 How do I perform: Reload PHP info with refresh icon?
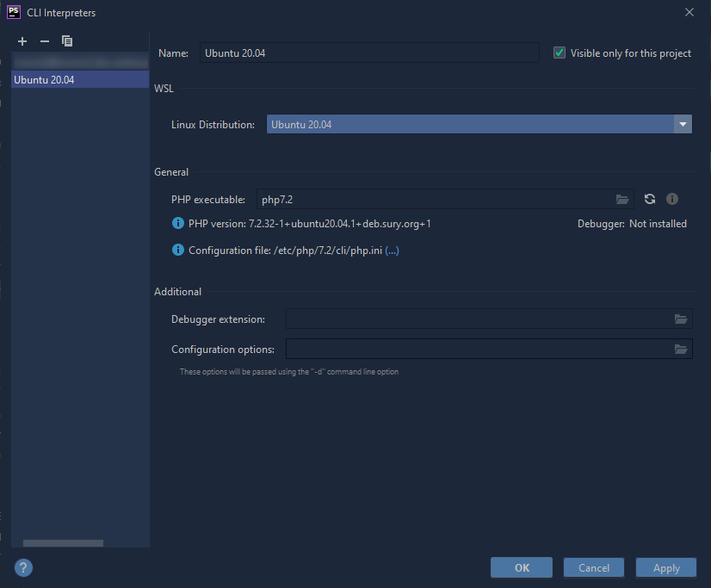(650, 199)
